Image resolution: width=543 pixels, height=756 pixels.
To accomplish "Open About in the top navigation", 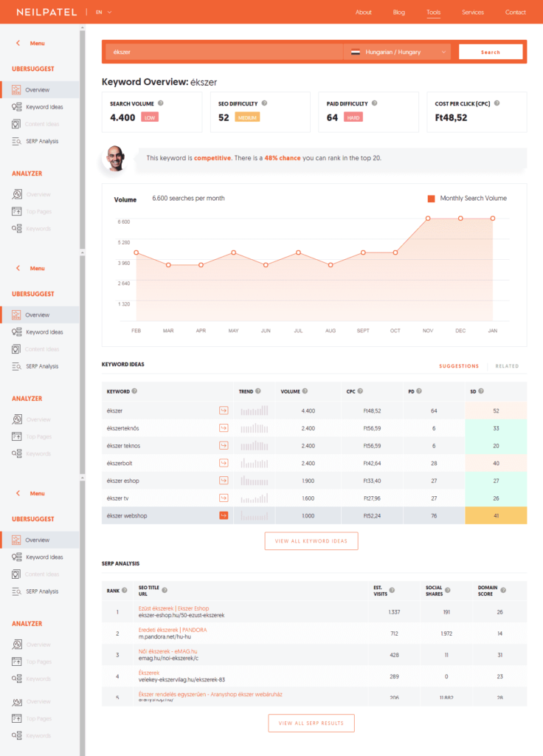I will click(x=363, y=12).
